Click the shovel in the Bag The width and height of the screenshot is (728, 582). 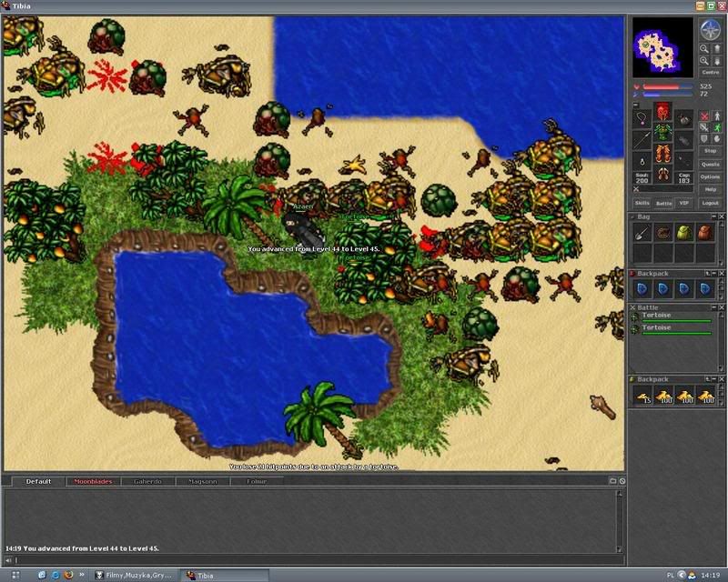pyautogui.click(x=642, y=232)
